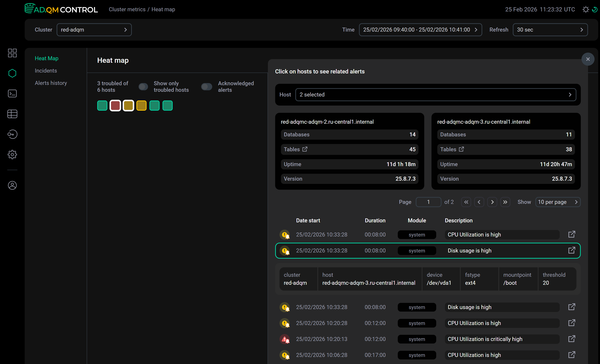Viewport: 600px width, 364px height.
Task: Switch to dark theme moon icon
Action: tap(595, 9)
